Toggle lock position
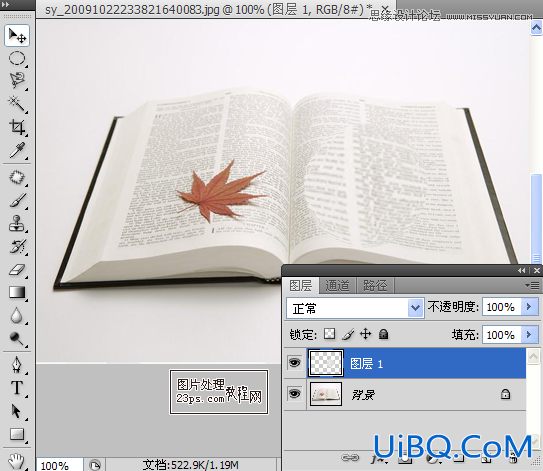543x471 pixels. [365, 334]
